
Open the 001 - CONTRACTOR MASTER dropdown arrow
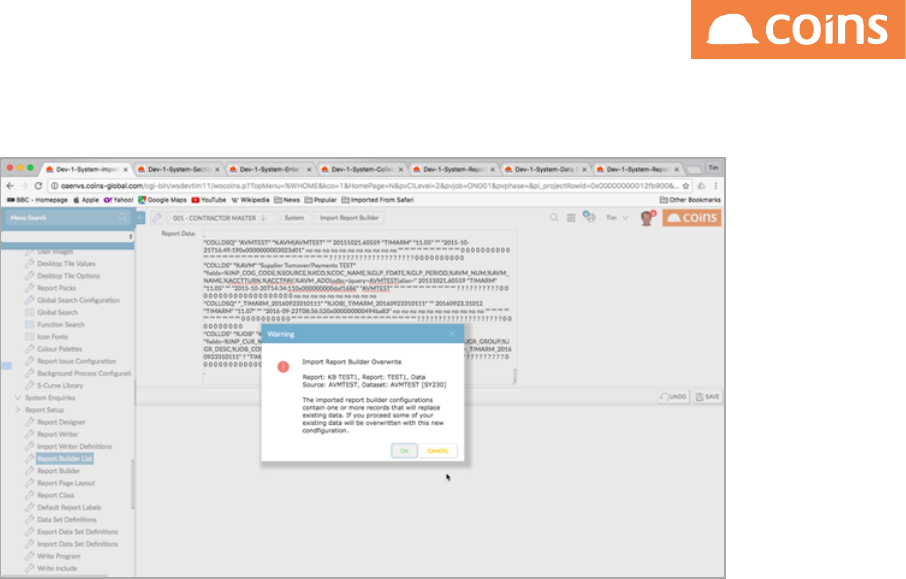(x=263, y=218)
